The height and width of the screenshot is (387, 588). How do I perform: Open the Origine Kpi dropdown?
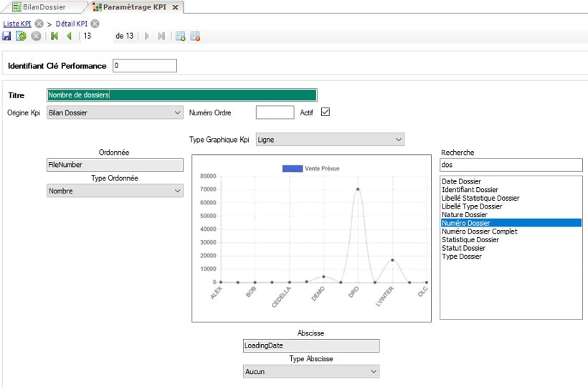point(115,113)
